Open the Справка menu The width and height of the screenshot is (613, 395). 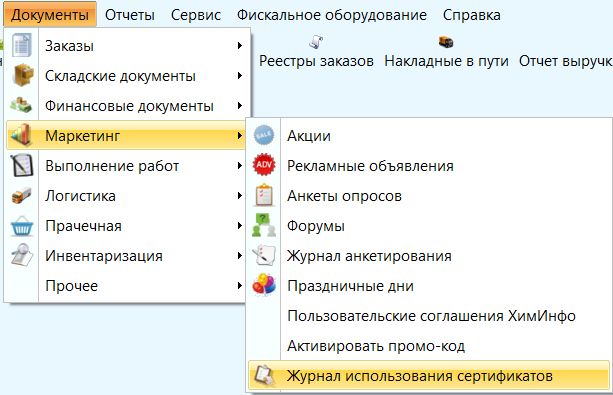(x=471, y=15)
